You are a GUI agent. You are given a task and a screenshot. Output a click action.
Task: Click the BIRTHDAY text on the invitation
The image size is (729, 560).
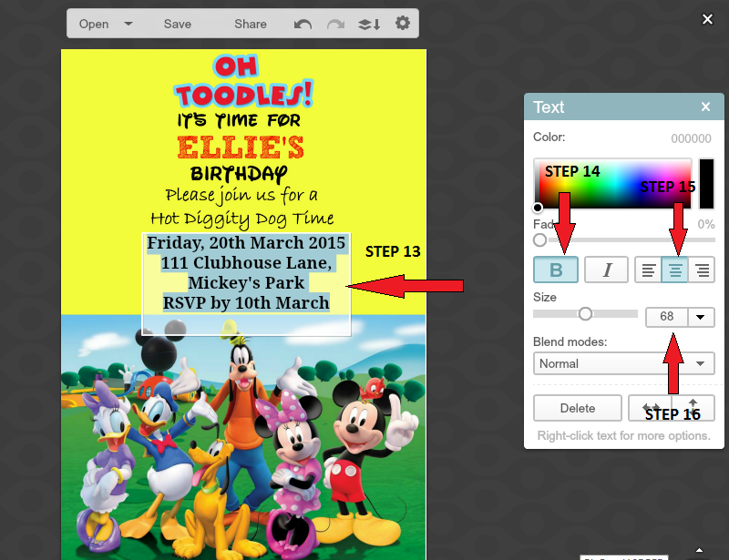239,174
